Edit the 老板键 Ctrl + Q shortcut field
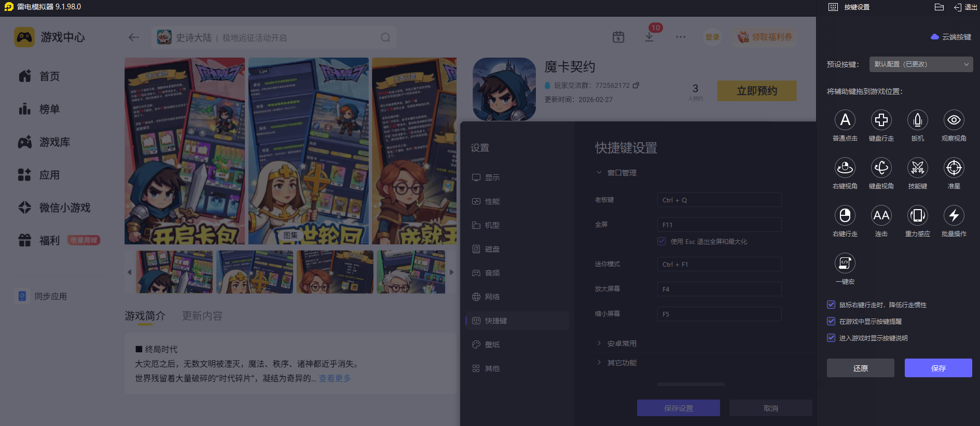The width and height of the screenshot is (980, 426). [x=719, y=200]
